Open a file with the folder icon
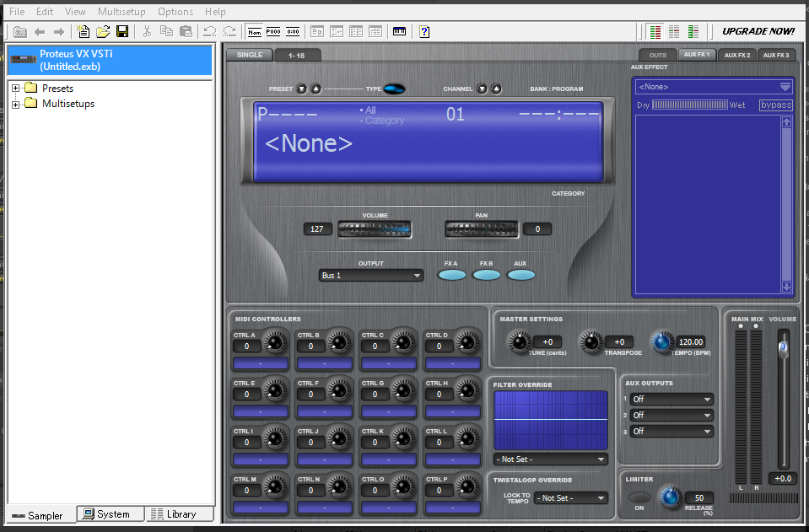 click(x=103, y=31)
